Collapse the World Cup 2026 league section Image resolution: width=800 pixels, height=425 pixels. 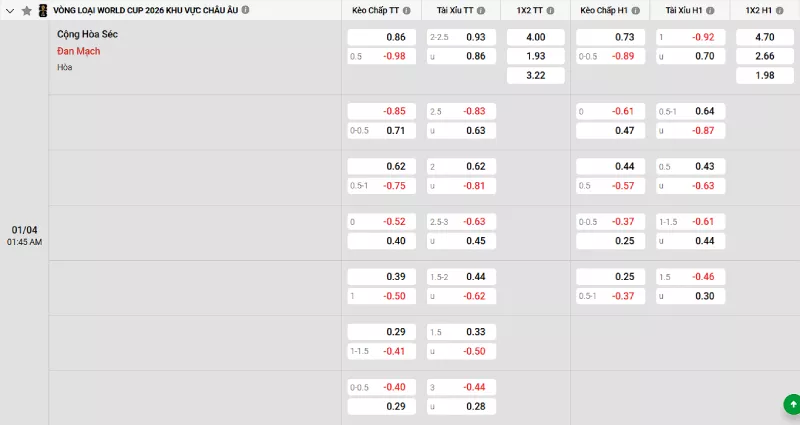(x=10, y=10)
